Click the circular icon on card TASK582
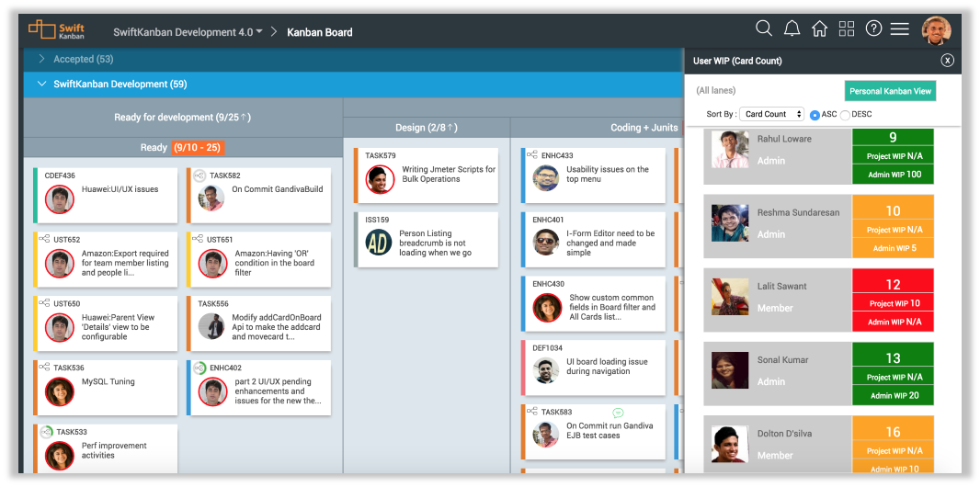The image size is (980, 487). tap(199, 176)
